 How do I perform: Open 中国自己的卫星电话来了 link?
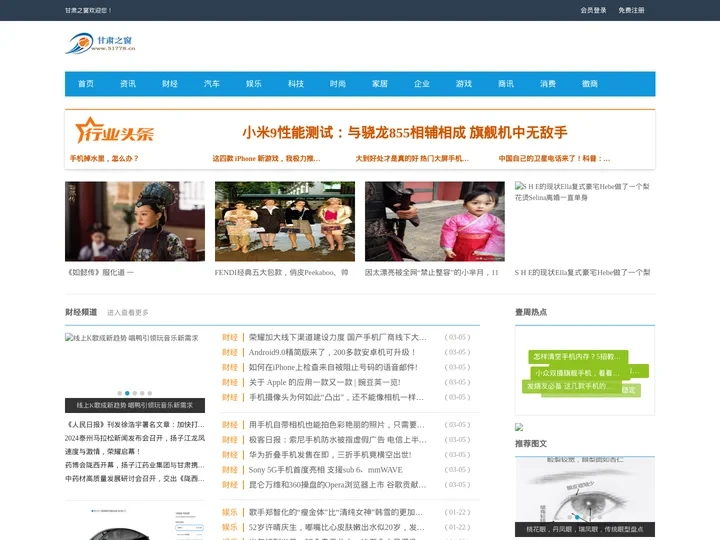click(554, 158)
